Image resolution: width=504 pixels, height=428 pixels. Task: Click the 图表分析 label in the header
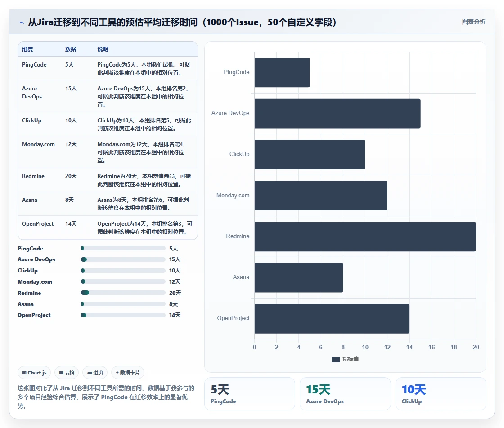coord(473,22)
